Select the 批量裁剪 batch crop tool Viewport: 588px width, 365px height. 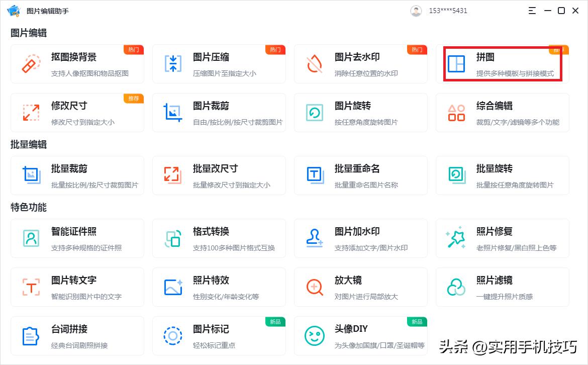[x=77, y=175]
